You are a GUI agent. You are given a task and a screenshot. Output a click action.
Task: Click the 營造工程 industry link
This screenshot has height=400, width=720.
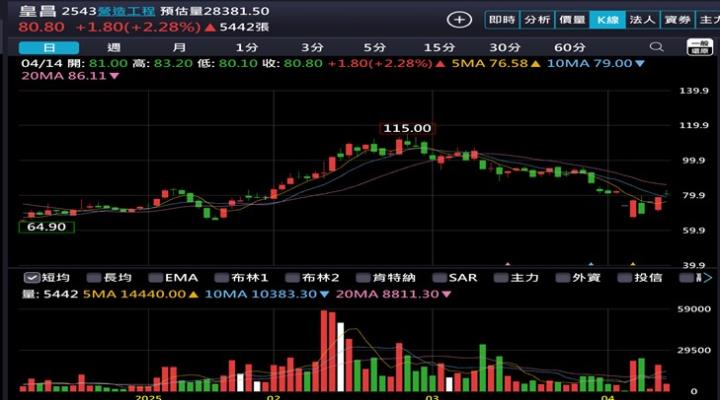coord(127,8)
